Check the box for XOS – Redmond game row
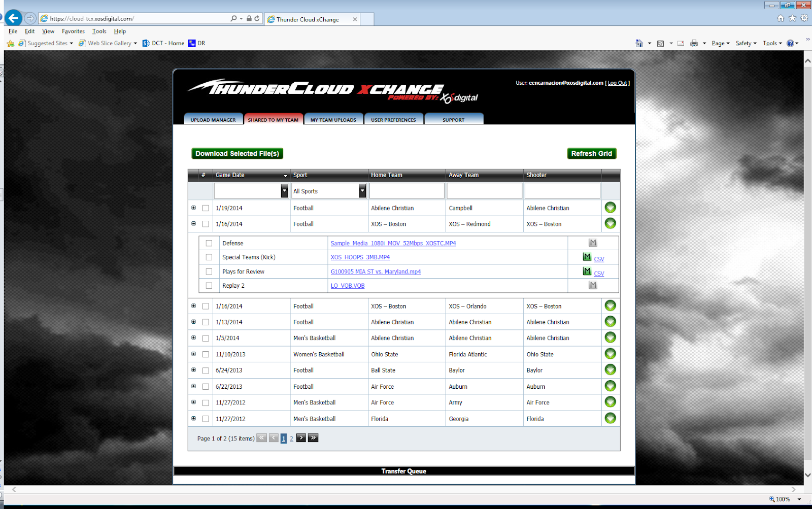This screenshot has width=812, height=509. click(206, 224)
